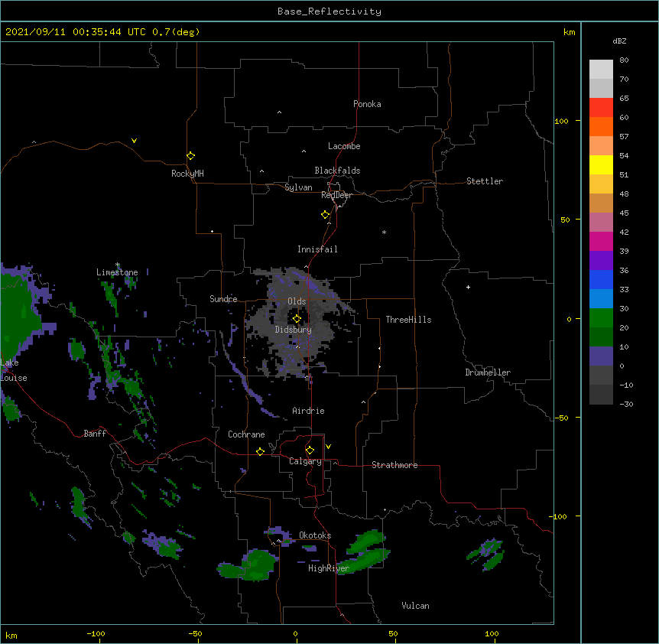Click the asterisk marker above Limestone
This screenshot has width=659, height=644.
117,265
